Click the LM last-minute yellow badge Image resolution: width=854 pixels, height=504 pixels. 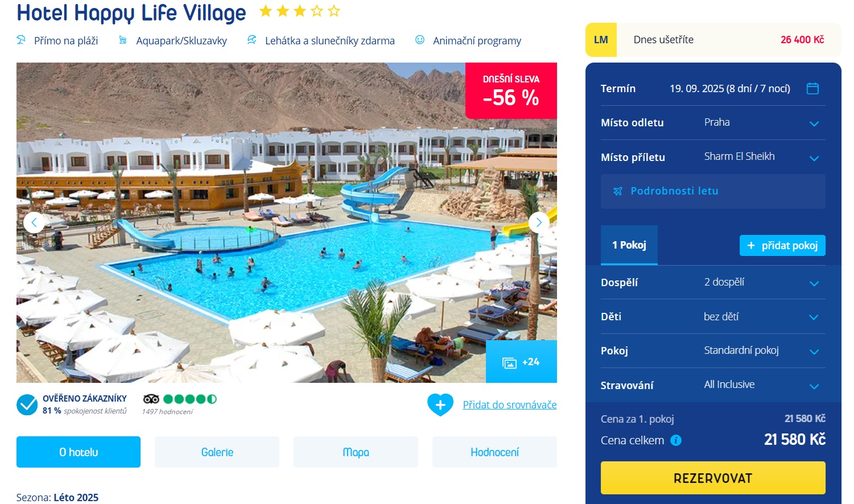(601, 40)
